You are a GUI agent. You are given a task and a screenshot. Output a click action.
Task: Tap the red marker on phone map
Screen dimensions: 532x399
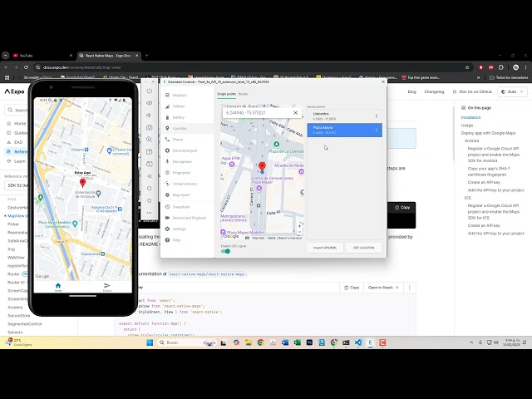[82, 183]
